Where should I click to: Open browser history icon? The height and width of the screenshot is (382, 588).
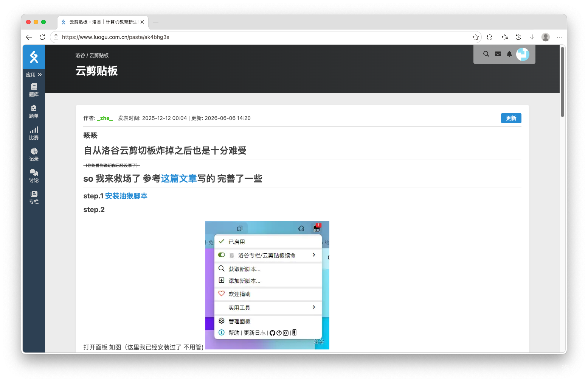click(x=518, y=37)
